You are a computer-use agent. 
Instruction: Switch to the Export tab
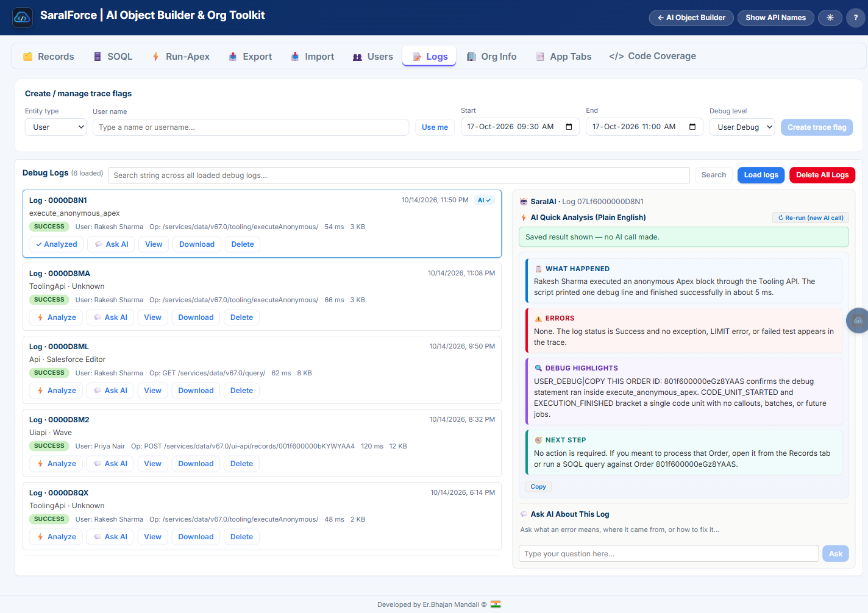click(250, 57)
